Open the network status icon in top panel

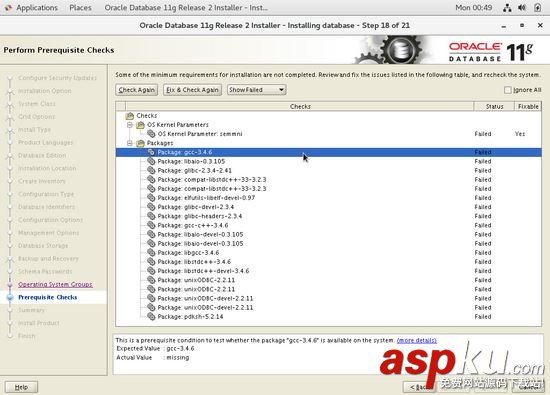click(x=507, y=8)
